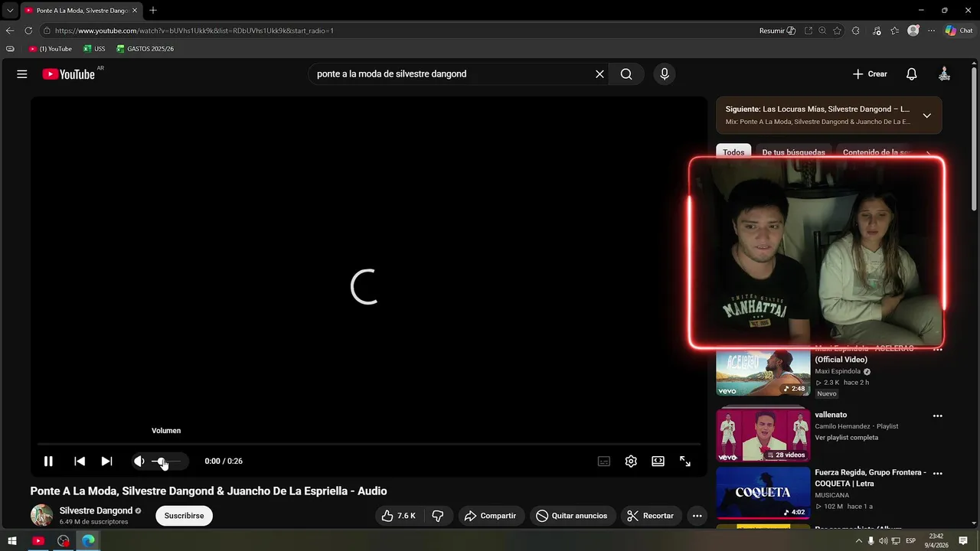
Task: Open the vallenato item's three-dot menu
Action: coord(937,416)
